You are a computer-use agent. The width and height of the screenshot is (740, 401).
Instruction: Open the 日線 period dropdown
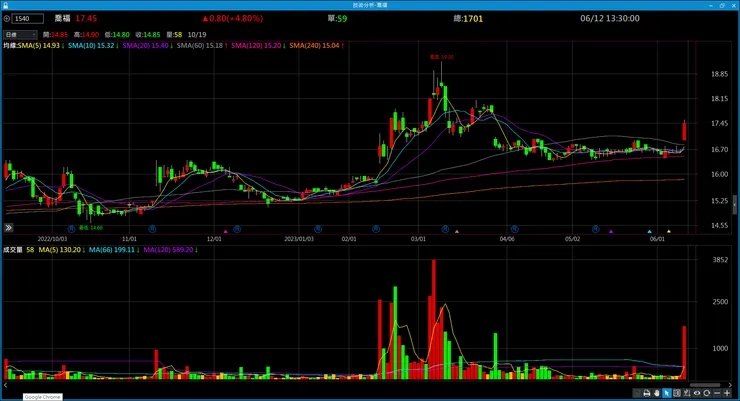pos(20,34)
